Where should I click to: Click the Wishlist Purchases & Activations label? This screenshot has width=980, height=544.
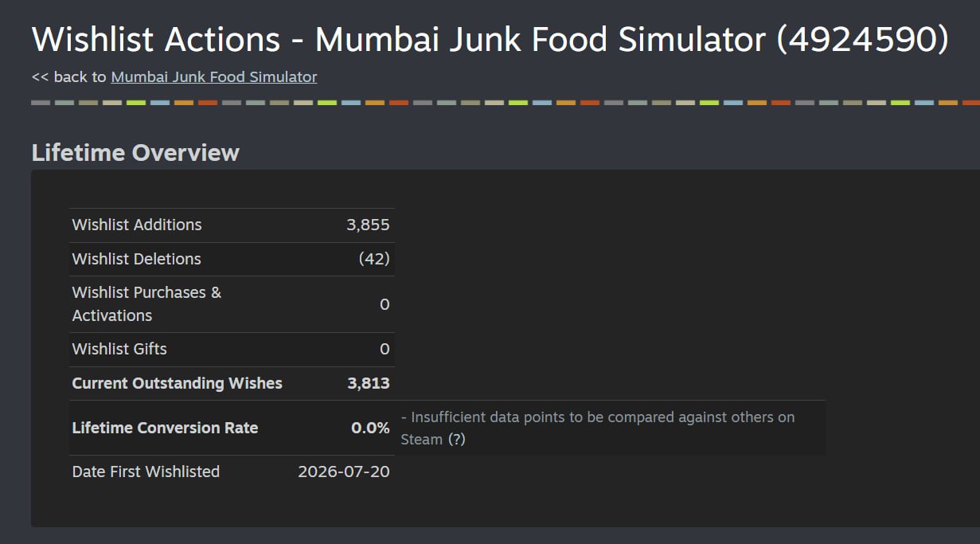coord(147,304)
